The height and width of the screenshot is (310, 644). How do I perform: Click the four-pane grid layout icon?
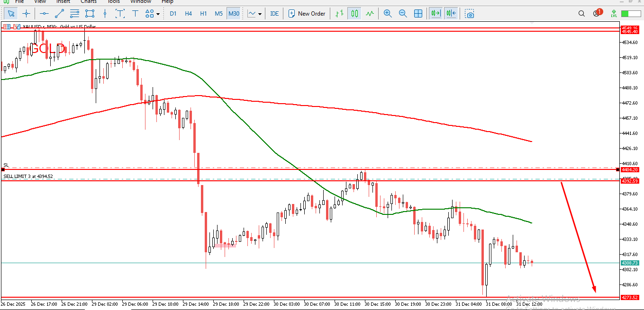tap(418, 14)
